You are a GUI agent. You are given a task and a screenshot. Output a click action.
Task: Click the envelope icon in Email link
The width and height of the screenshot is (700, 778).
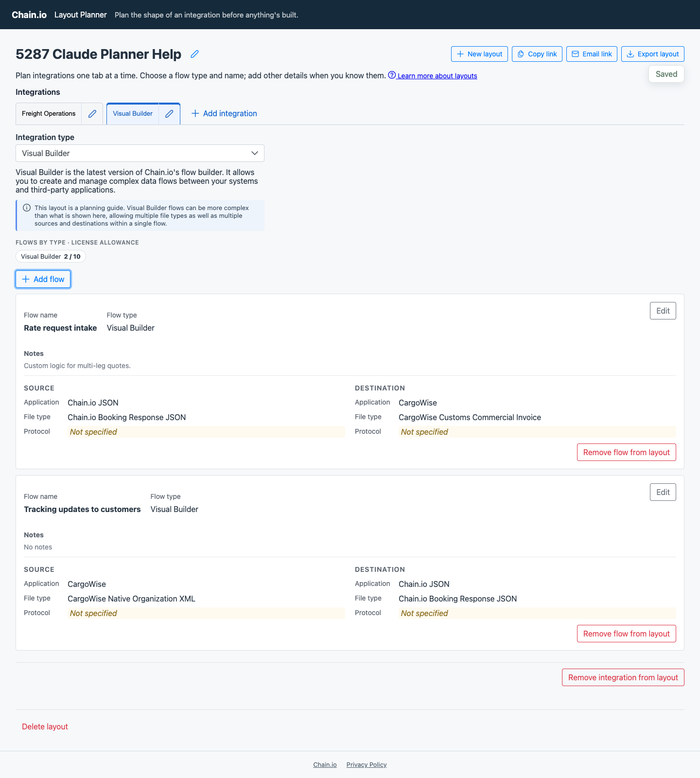[575, 54]
